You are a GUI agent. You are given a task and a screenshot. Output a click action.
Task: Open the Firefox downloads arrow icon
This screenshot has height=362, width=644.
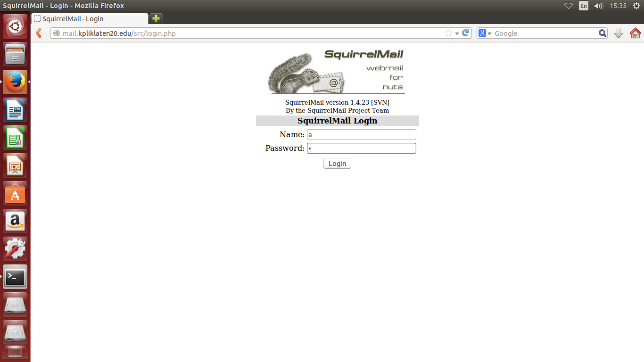click(619, 33)
